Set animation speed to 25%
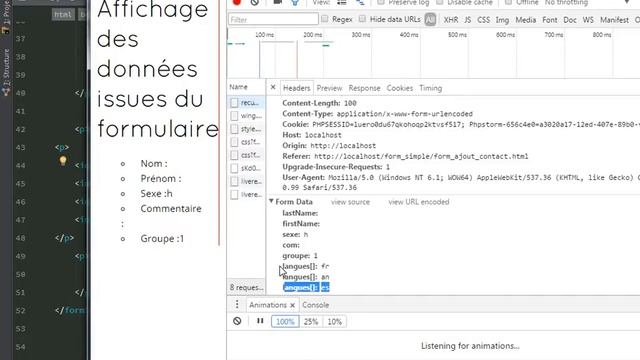Image resolution: width=640 pixels, height=360 pixels. [311, 322]
